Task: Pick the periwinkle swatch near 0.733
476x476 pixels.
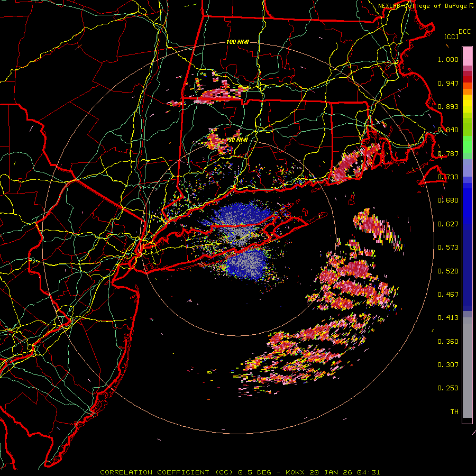Action: (x=467, y=168)
